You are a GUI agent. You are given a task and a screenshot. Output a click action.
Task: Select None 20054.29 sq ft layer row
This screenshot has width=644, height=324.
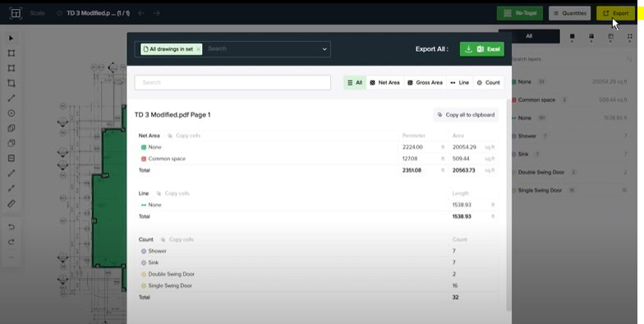tap(569, 82)
